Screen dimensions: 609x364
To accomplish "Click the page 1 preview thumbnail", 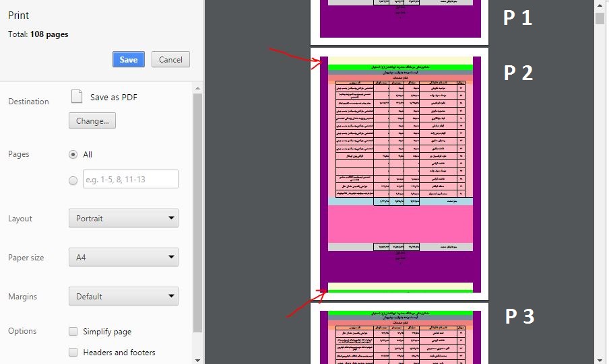I will click(x=399, y=22).
